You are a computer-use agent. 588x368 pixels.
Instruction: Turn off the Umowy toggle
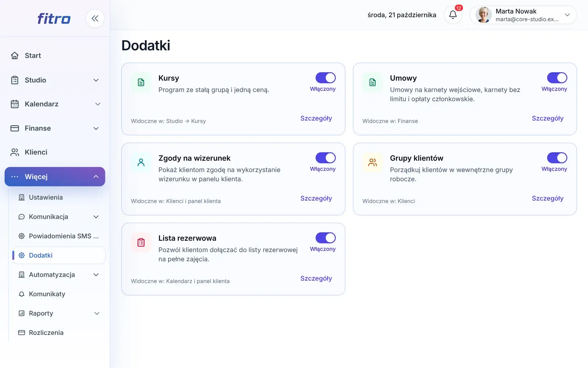[x=557, y=78]
